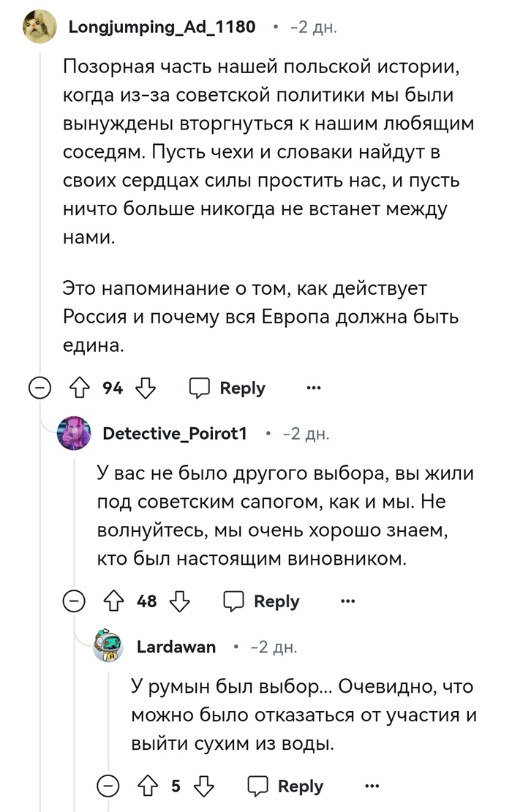Open more options for Lardawan's comment

coord(372,786)
